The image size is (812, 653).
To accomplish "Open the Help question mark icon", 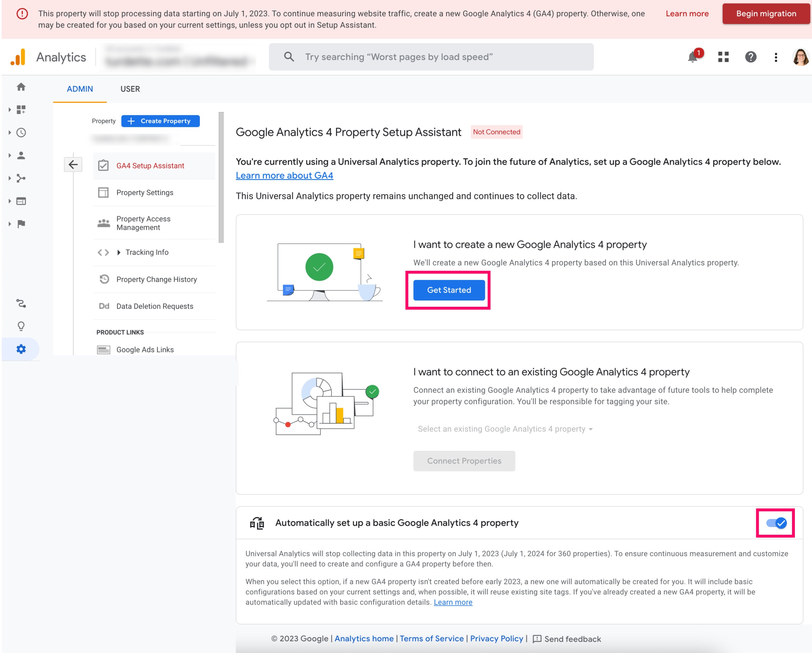I will pos(750,57).
